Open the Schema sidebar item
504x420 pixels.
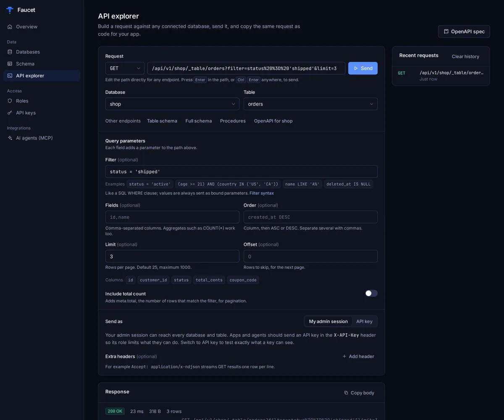(x=42, y=64)
